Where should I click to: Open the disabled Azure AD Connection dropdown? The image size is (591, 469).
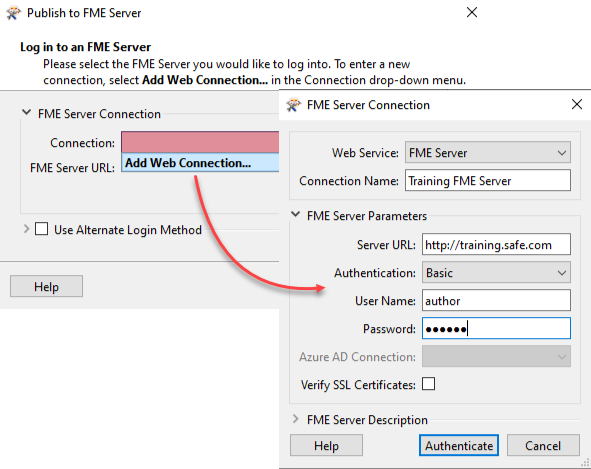coord(496,356)
